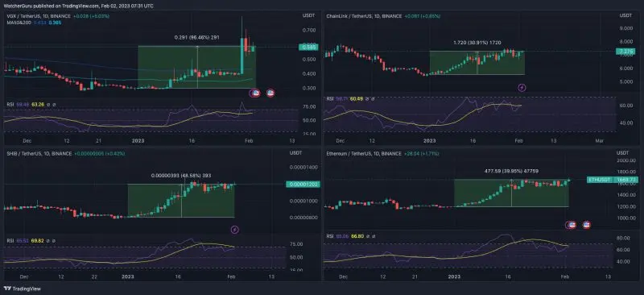The height and width of the screenshot is (295, 644).
Task: Click the yellow 63.26 RSI value on the VGX chart
Action: pyautogui.click(x=37, y=105)
